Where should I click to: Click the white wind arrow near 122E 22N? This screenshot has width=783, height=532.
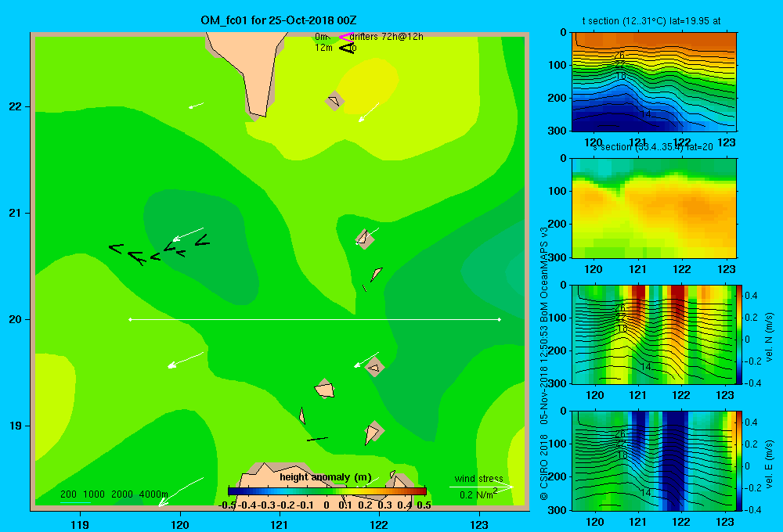(369, 112)
